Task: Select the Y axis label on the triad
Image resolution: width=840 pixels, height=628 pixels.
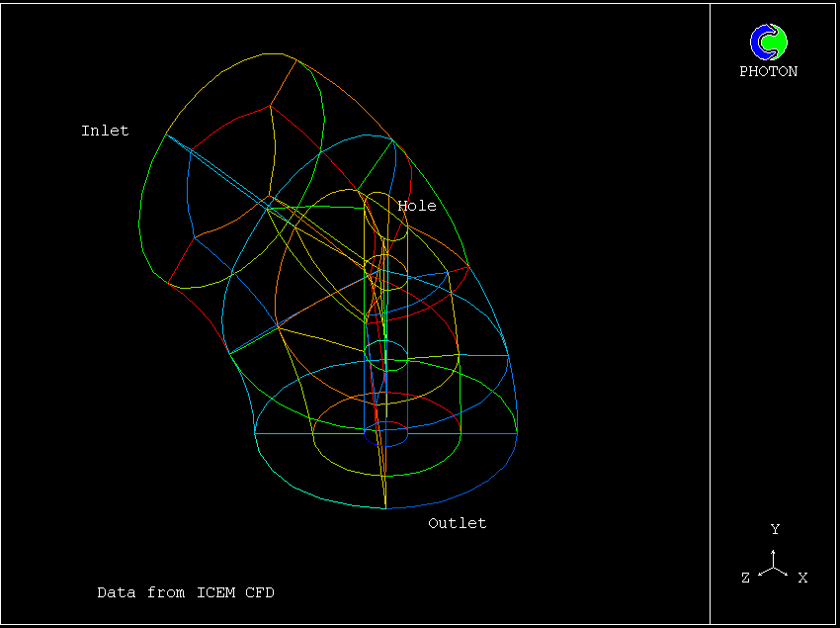Action: 775,530
